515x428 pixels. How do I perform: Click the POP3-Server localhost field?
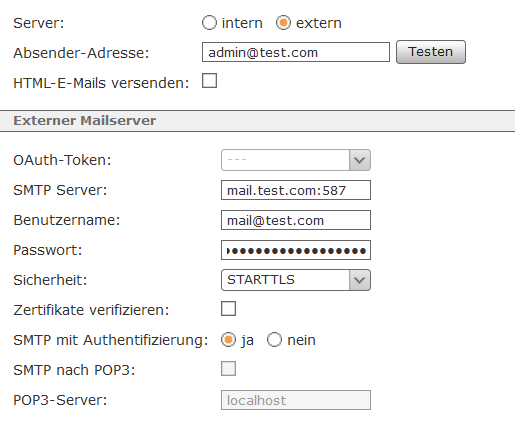coord(296,400)
